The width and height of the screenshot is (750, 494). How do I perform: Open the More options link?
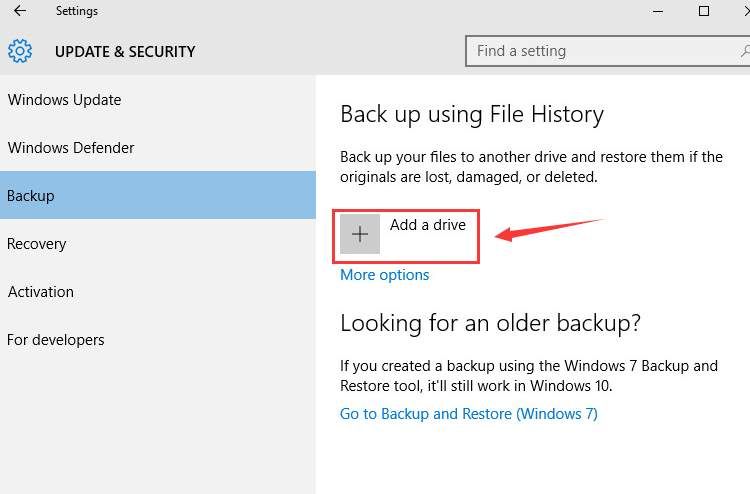[x=384, y=275]
